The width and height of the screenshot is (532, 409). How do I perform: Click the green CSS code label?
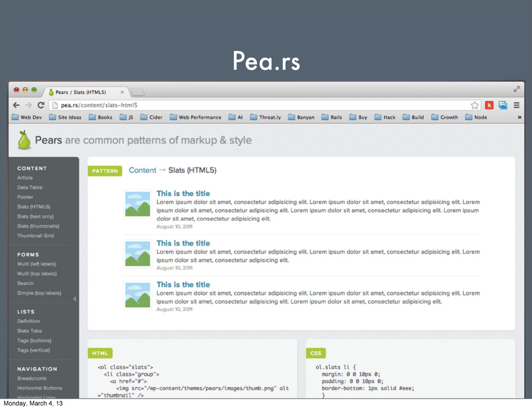(316, 353)
